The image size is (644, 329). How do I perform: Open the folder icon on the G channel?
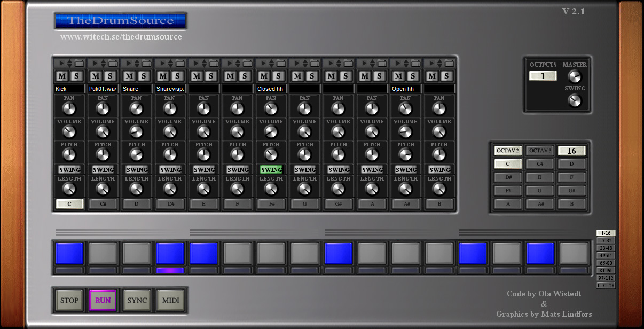(x=315, y=63)
